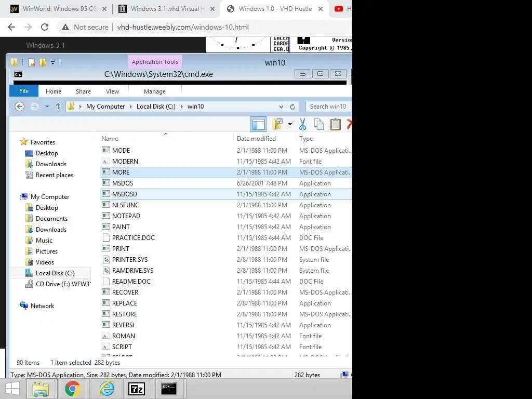Screen dimensions: 532x399
Task: Switch to the Share ribbon tab
Action: point(84,91)
